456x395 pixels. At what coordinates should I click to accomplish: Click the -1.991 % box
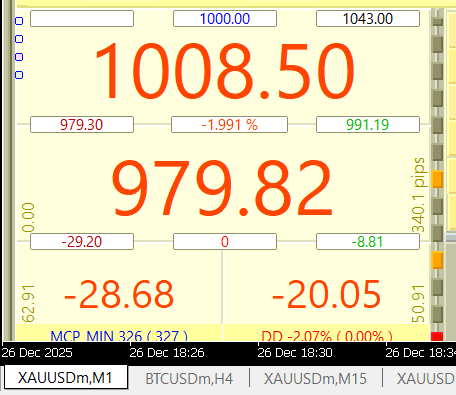point(229,124)
